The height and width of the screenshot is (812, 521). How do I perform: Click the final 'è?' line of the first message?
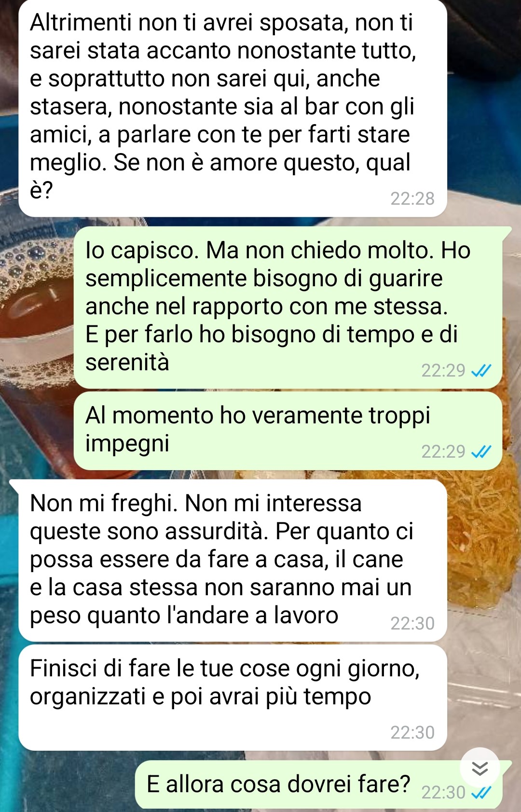click(x=41, y=191)
